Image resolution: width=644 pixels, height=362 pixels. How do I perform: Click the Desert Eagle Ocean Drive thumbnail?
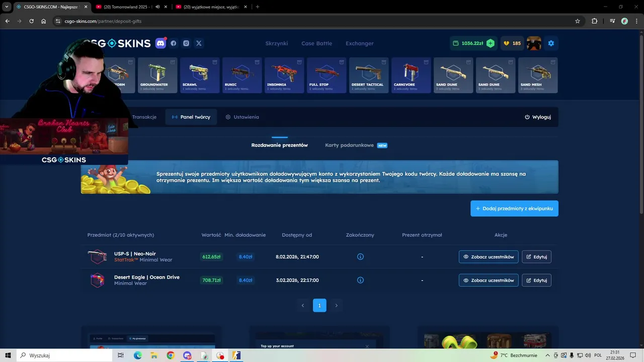coord(97,280)
